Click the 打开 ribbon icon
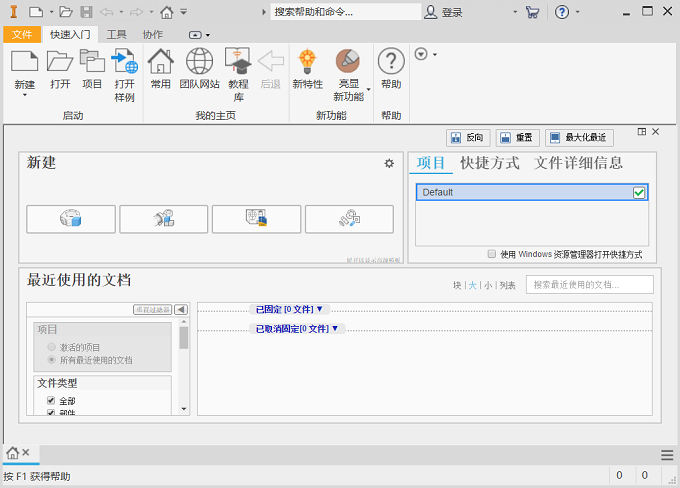 [59, 61]
